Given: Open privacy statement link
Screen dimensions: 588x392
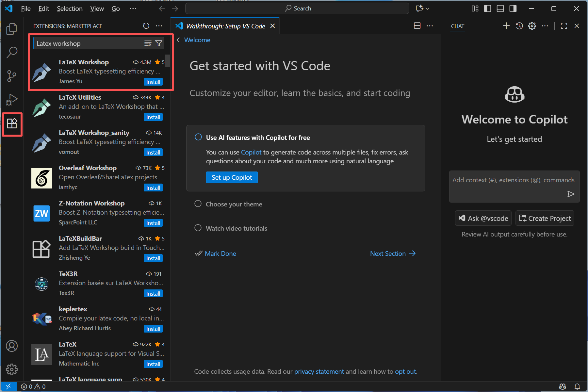Looking at the screenshot, I should click(319, 371).
